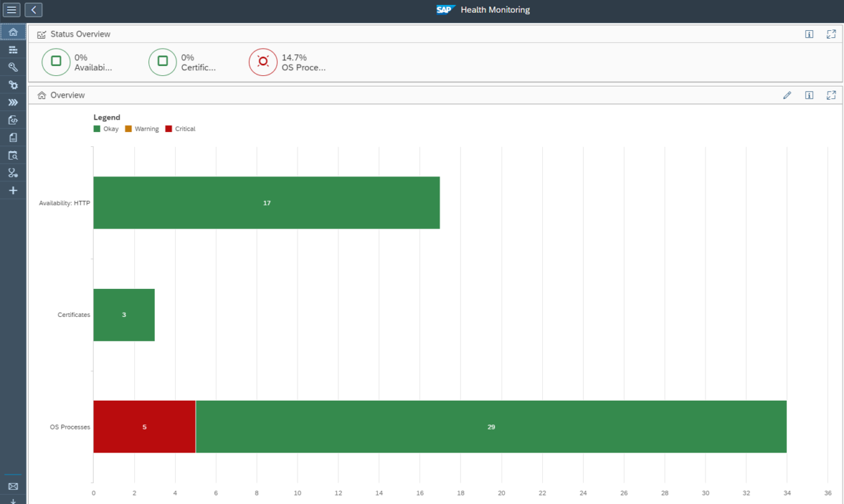
Task: Select the list view item in the sidebar
Action: pyautogui.click(x=13, y=49)
